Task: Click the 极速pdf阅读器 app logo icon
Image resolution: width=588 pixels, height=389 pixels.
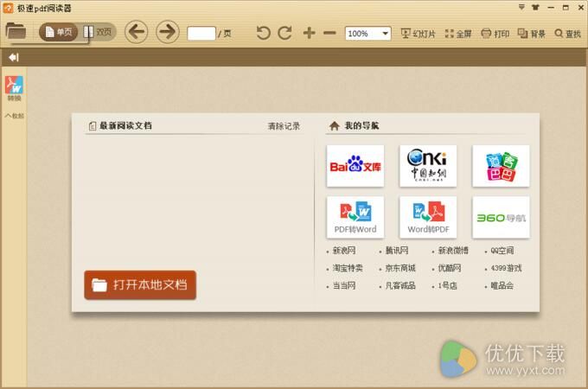Action: pyautogui.click(x=8, y=8)
